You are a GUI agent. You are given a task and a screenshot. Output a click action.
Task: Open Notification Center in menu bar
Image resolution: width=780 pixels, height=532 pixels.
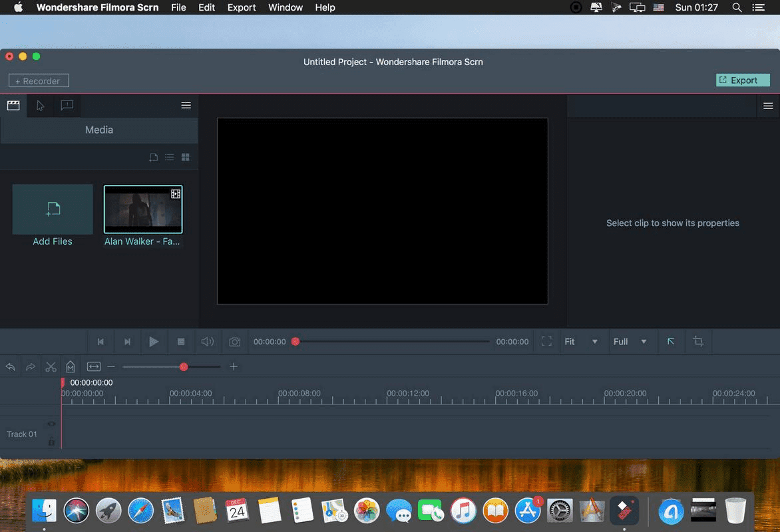pyautogui.click(x=758, y=7)
